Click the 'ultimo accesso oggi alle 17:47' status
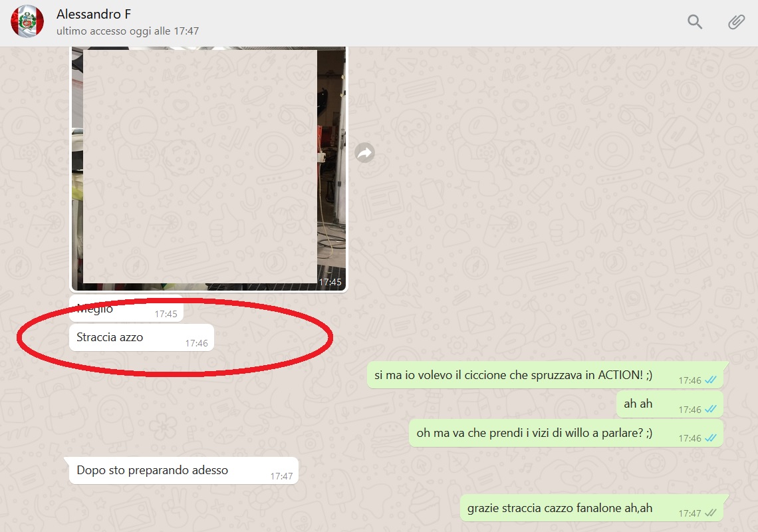 (127, 31)
